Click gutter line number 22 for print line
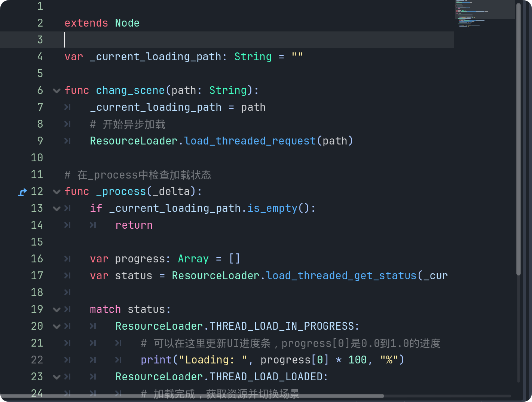532x402 pixels. 37,360
